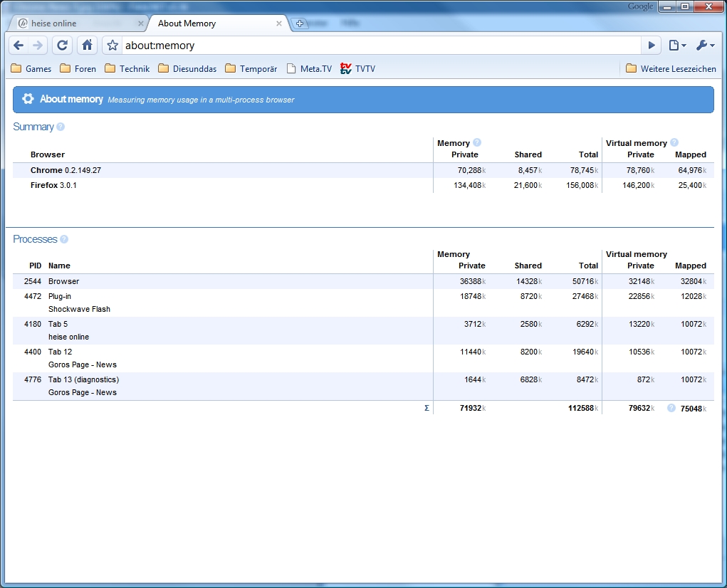Click the Shockwave Flash plug-in label
The height and width of the screenshot is (588, 727).
79,309
